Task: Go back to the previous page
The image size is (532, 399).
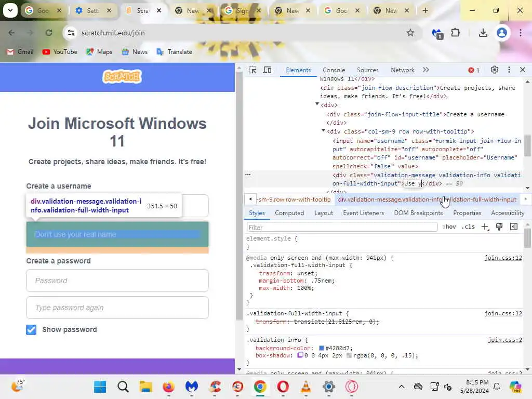Action: 11,33
